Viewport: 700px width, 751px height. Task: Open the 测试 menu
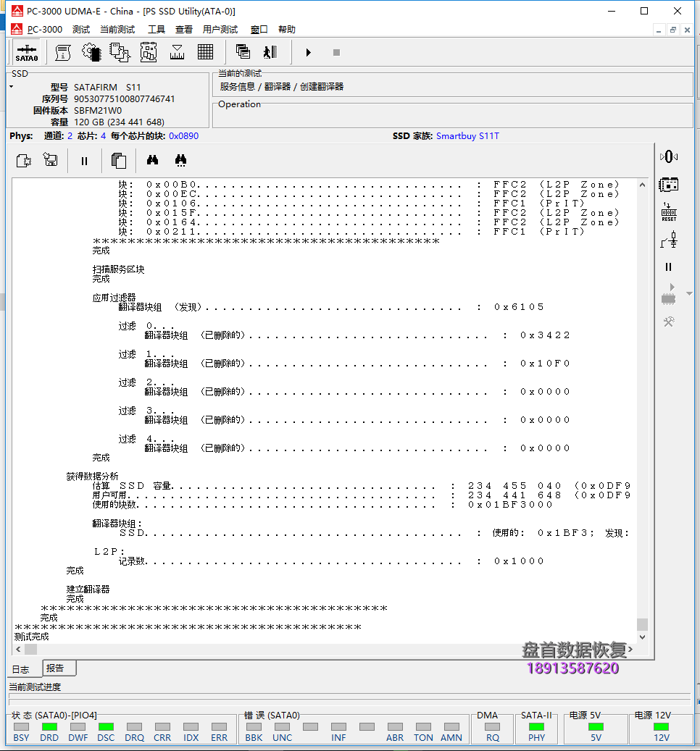[x=81, y=30]
